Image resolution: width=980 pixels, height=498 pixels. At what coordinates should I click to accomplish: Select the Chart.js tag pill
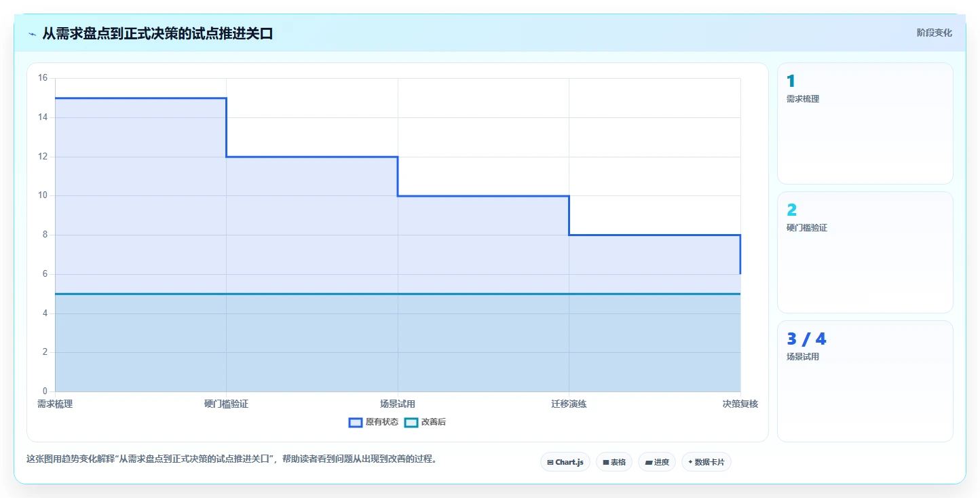pyautogui.click(x=565, y=462)
